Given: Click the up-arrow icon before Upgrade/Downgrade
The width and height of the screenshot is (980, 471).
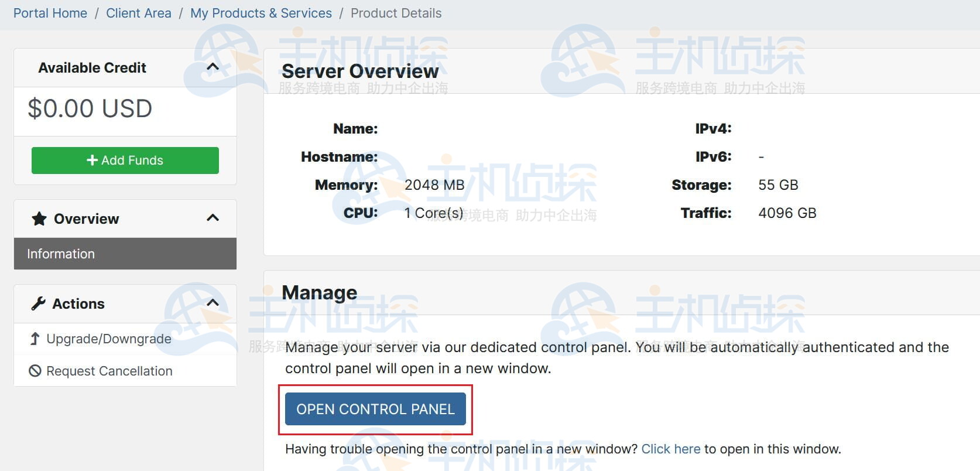Looking at the screenshot, I should coord(35,339).
